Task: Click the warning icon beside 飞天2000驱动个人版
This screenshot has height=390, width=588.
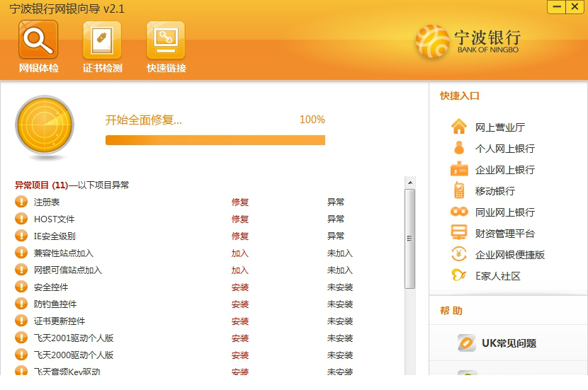Action: (21, 355)
